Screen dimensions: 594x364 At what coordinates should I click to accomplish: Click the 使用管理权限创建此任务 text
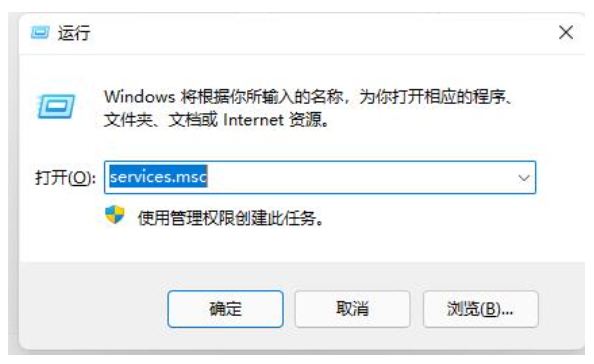tap(230, 218)
